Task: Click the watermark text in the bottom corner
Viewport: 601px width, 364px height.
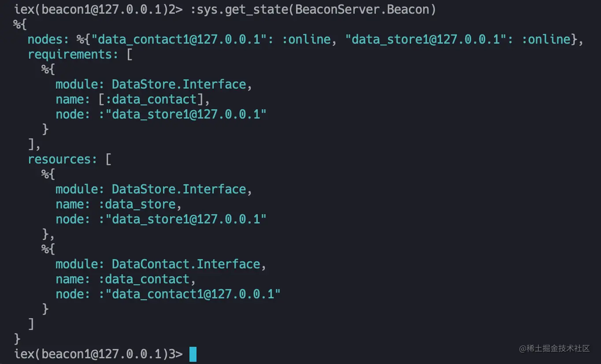Action: click(554, 348)
